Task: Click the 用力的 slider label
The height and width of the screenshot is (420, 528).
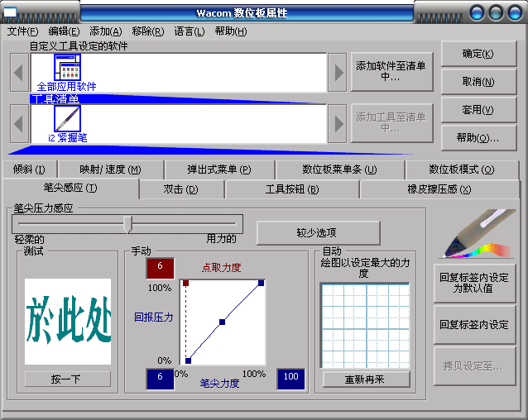Action: point(221,239)
